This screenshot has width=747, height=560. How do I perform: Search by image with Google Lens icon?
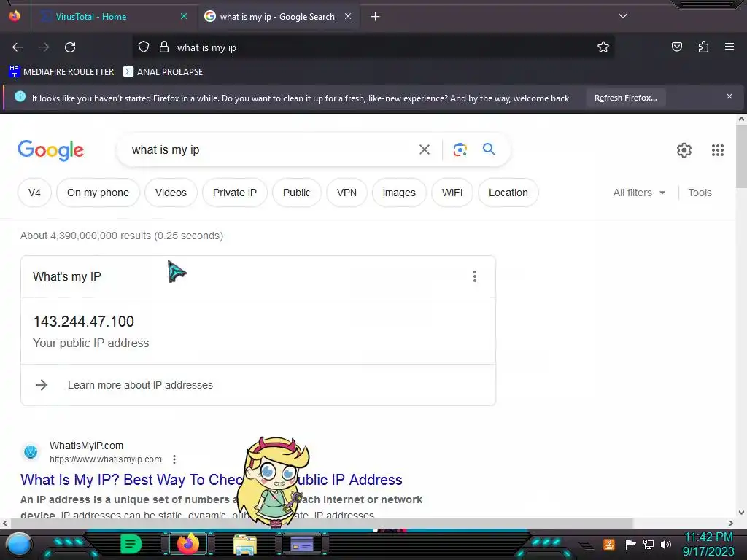460,149
